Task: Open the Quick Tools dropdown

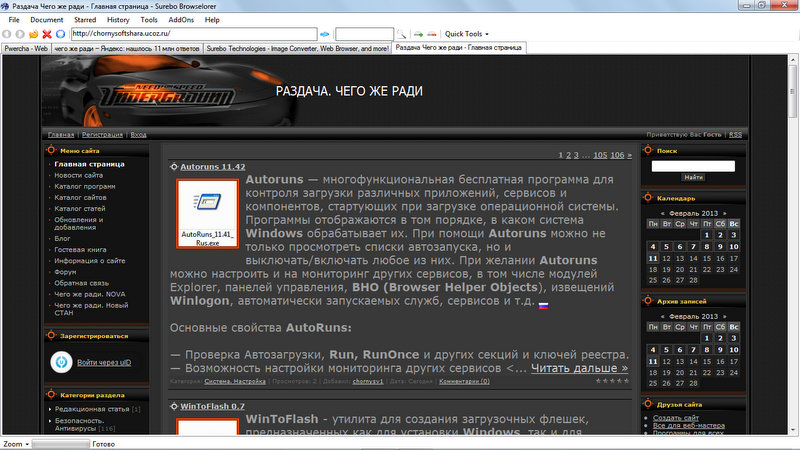Action: (466, 34)
